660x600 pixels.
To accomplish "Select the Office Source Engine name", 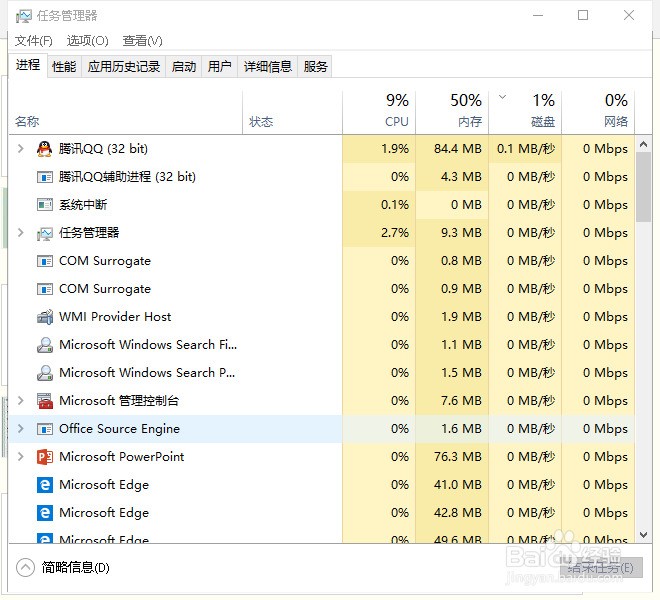I will 119,429.
